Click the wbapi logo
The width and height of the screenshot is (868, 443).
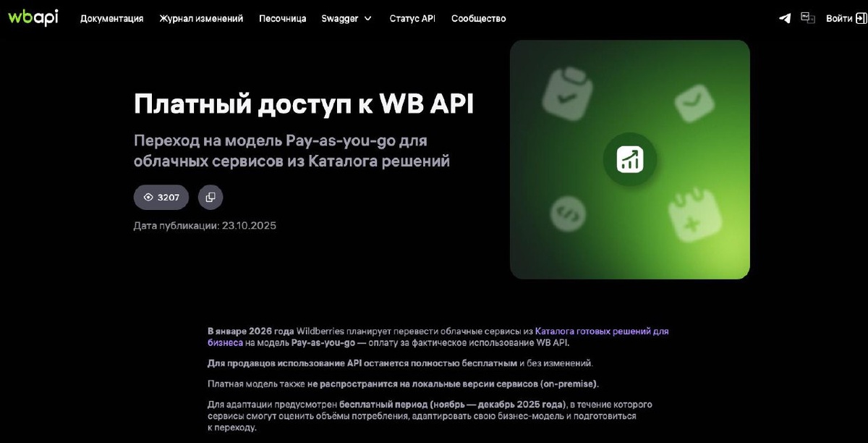[x=33, y=17]
